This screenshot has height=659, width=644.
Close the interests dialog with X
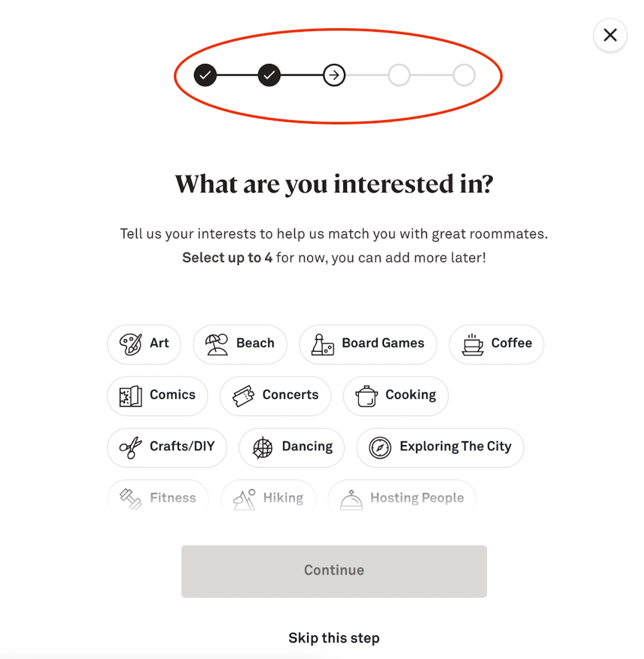(610, 35)
